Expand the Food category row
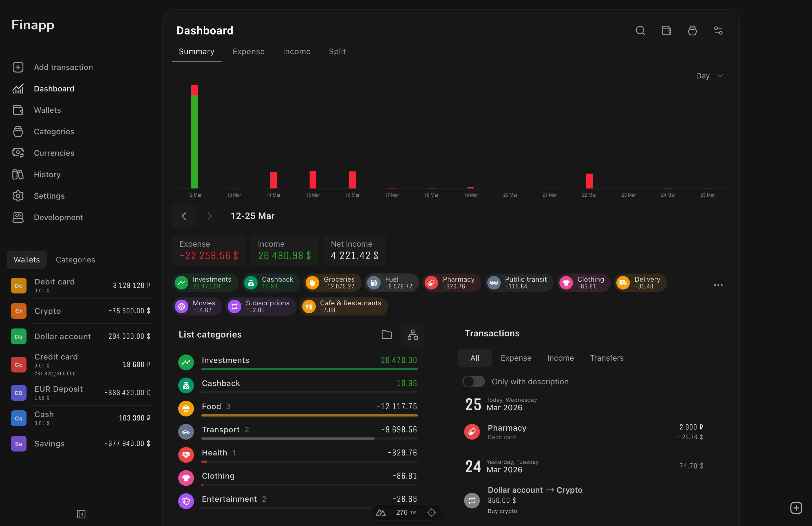Image resolution: width=812 pixels, height=526 pixels. point(298,409)
